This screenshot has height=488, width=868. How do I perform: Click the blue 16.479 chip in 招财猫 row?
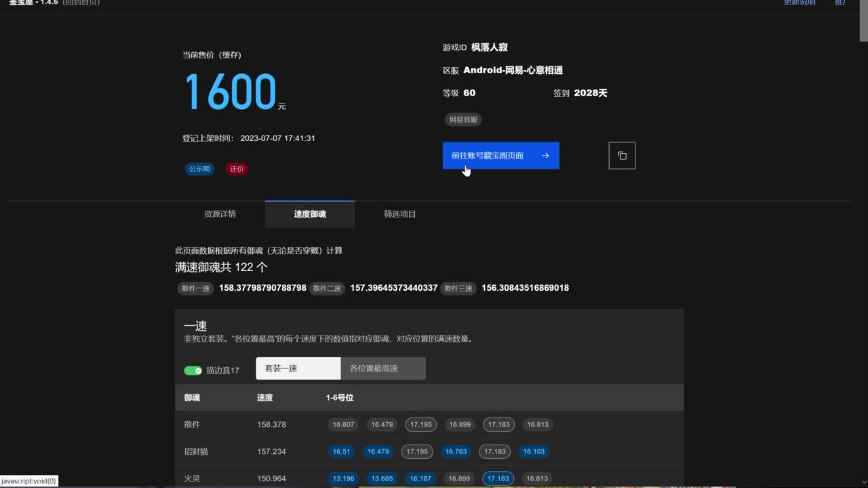[x=379, y=451]
